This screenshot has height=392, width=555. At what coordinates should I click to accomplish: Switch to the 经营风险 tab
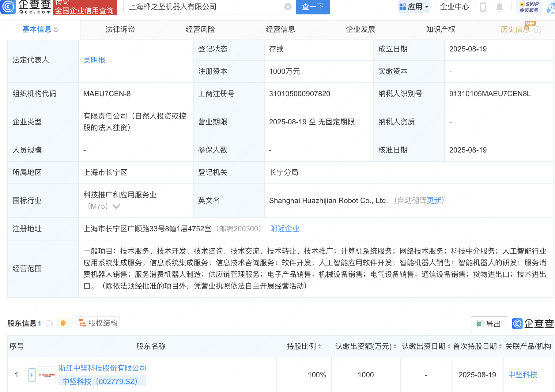pyautogui.click(x=200, y=29)
